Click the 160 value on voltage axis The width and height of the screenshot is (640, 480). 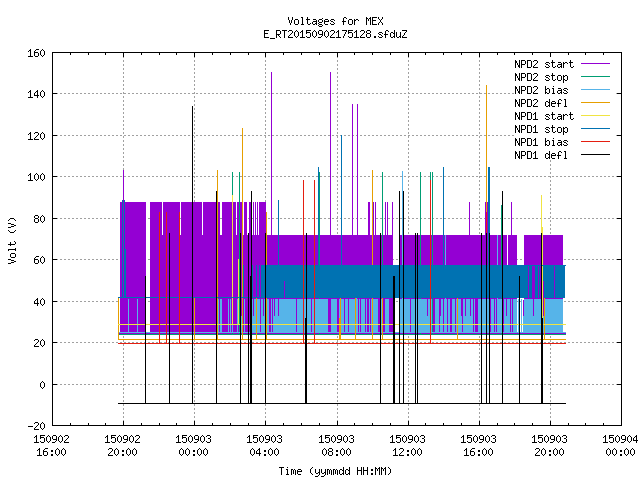(36, 53)
